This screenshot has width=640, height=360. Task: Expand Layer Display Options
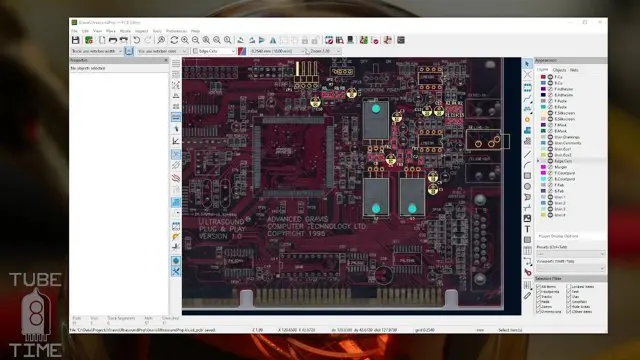coord(558,236)
